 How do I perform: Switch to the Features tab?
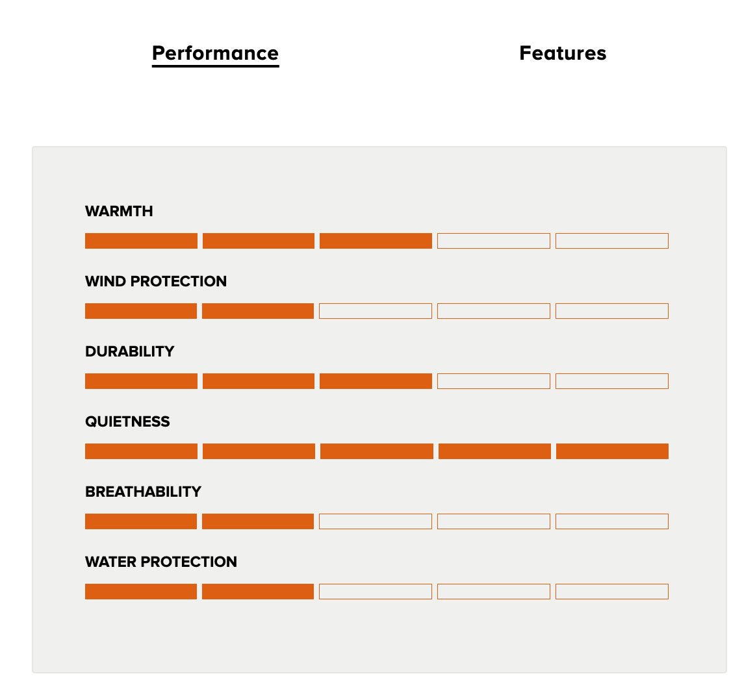(563, 53)
